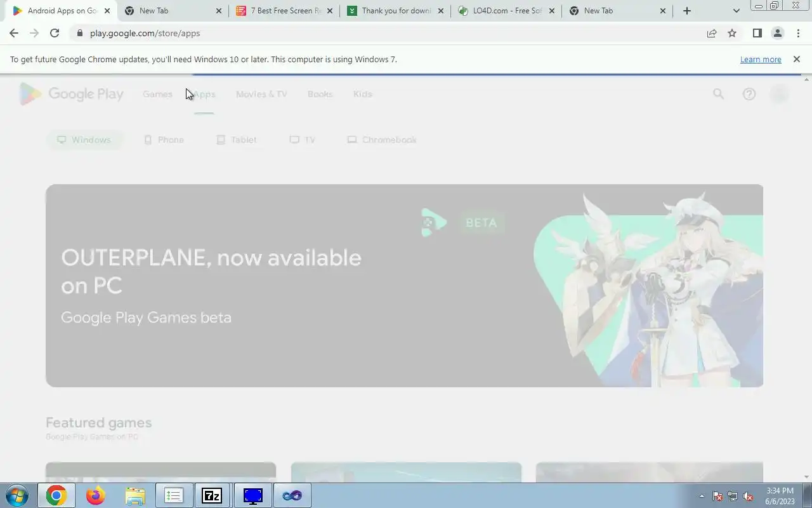Open a new tab with the plus button

pyautogui.click(x=686, y=11)
